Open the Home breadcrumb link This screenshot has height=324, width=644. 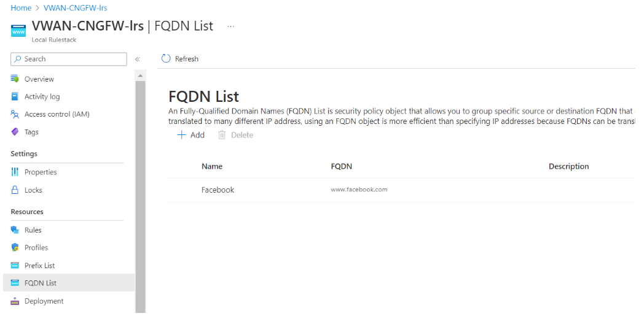tap(21, 8)
